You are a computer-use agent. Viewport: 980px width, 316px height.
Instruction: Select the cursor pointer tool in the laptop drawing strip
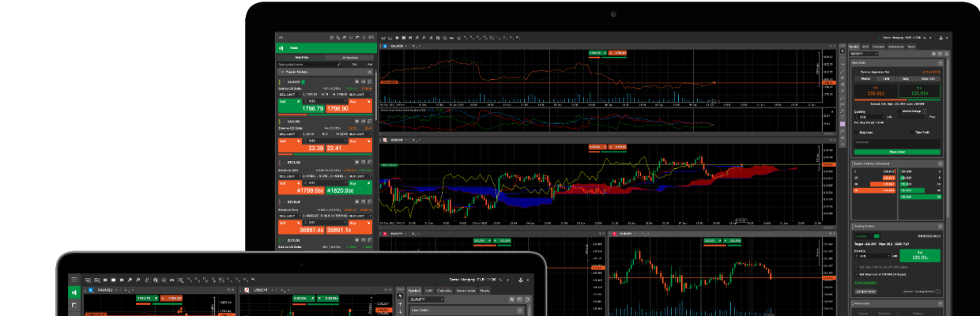[400, 295]
